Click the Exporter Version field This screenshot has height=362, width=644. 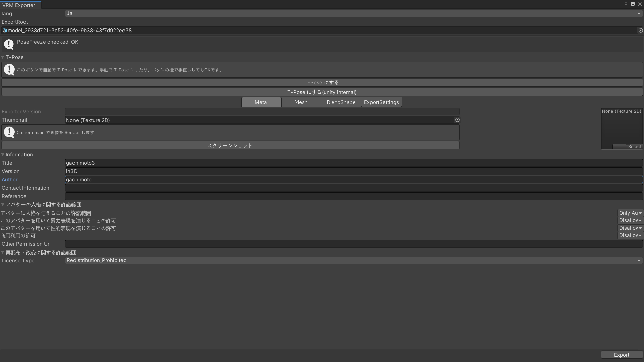pos(262,112)
